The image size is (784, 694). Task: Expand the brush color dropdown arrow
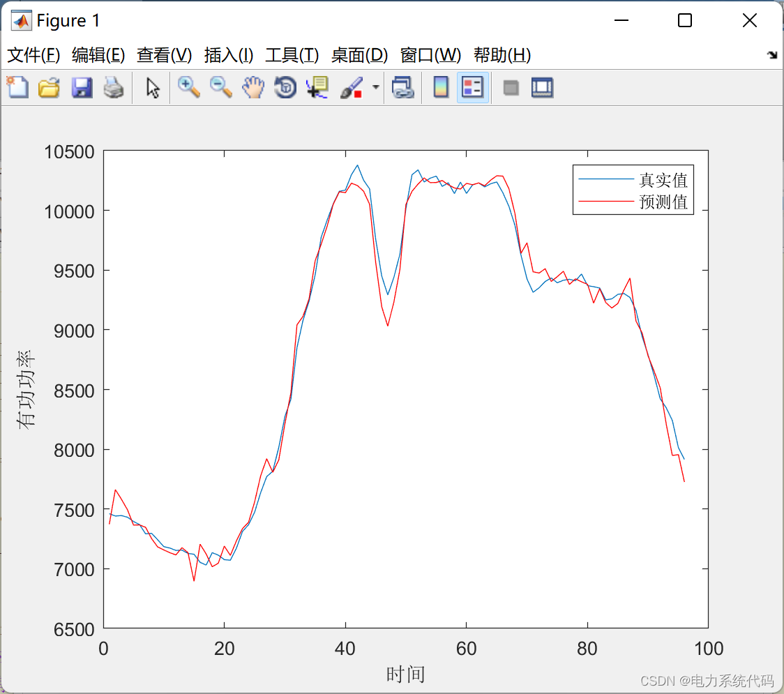[x=376, y=88]
